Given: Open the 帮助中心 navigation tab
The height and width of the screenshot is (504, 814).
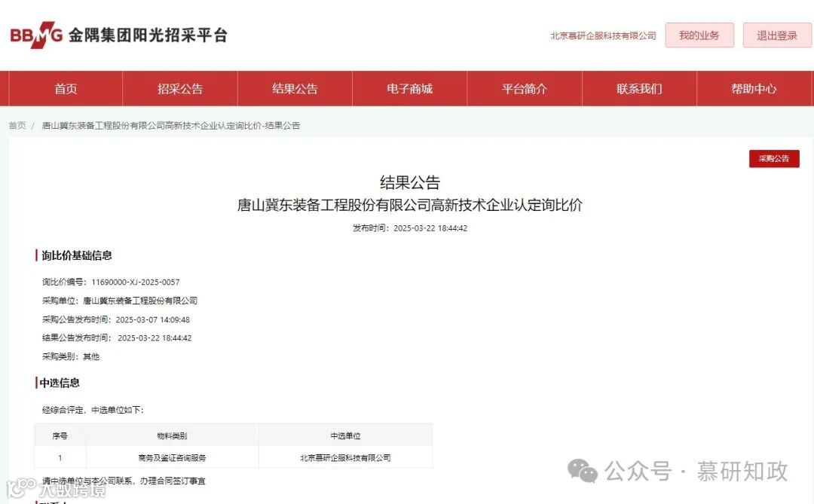Looking at the screenshot, I should pyautogui.click(x=754, y=89).
